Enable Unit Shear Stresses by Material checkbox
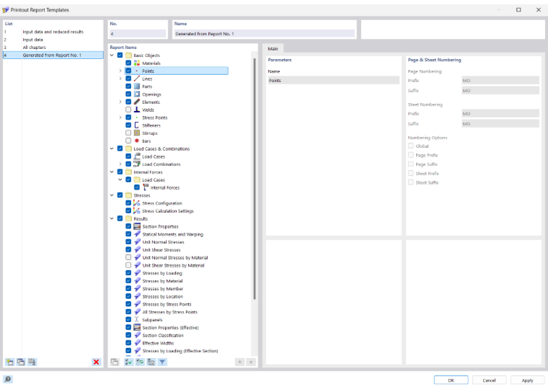 [128, 265]
